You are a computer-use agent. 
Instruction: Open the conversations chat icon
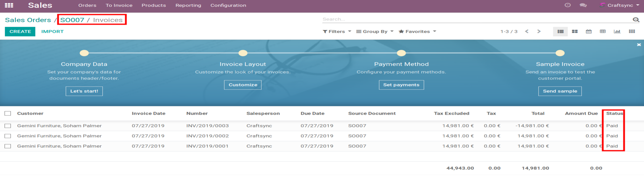[x=583, y=5]
